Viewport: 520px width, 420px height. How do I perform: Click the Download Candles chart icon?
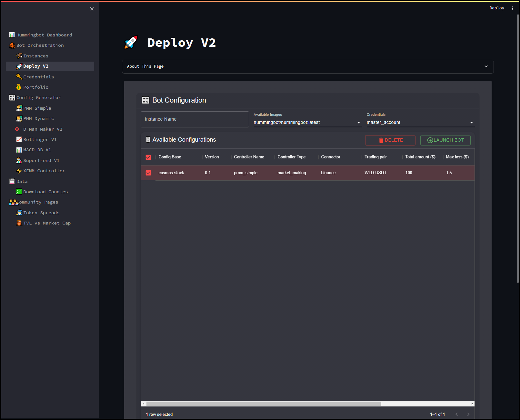pos(19,192)
